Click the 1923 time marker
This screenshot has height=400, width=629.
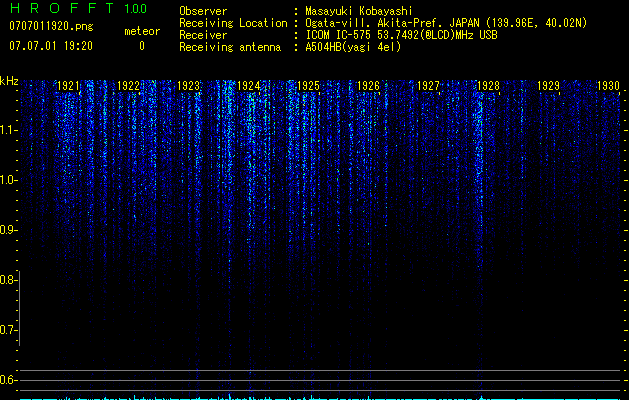189,86
